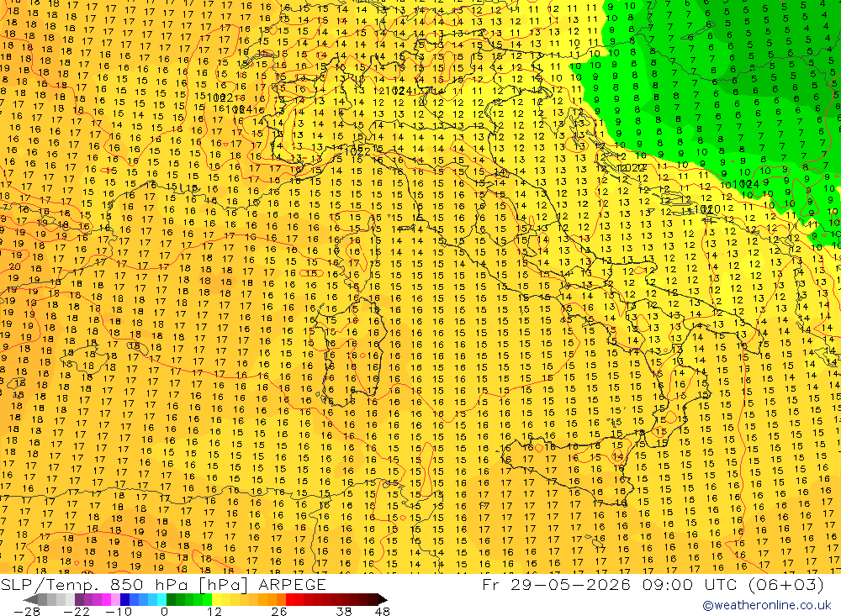The image size is (841, 616).
Task: Click the '48' legend label
Action: pos(383,611)
